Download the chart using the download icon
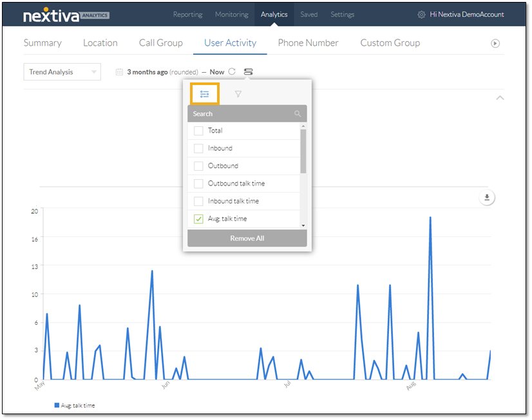The height and width of the screenshot is (420, 532). (487, 198)
